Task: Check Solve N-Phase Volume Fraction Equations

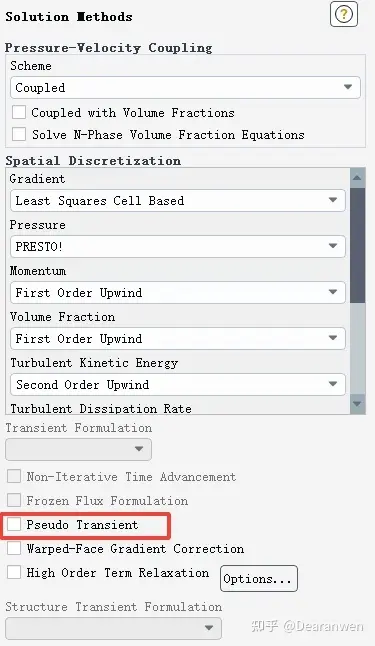Action: (19, 134)
